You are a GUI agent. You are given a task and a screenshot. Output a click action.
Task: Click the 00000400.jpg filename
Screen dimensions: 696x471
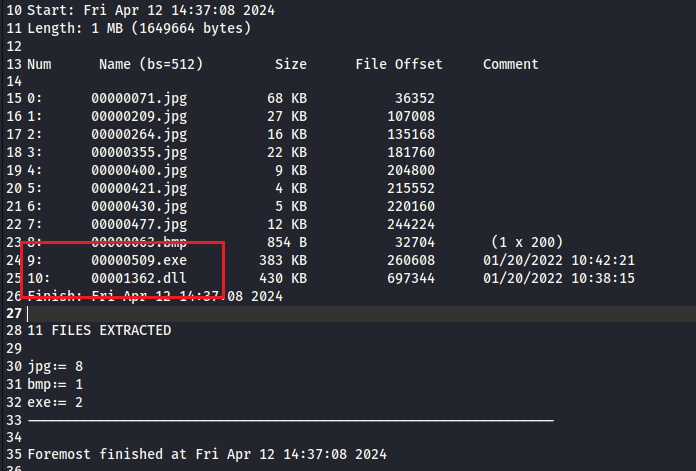[x=139, y=170]
